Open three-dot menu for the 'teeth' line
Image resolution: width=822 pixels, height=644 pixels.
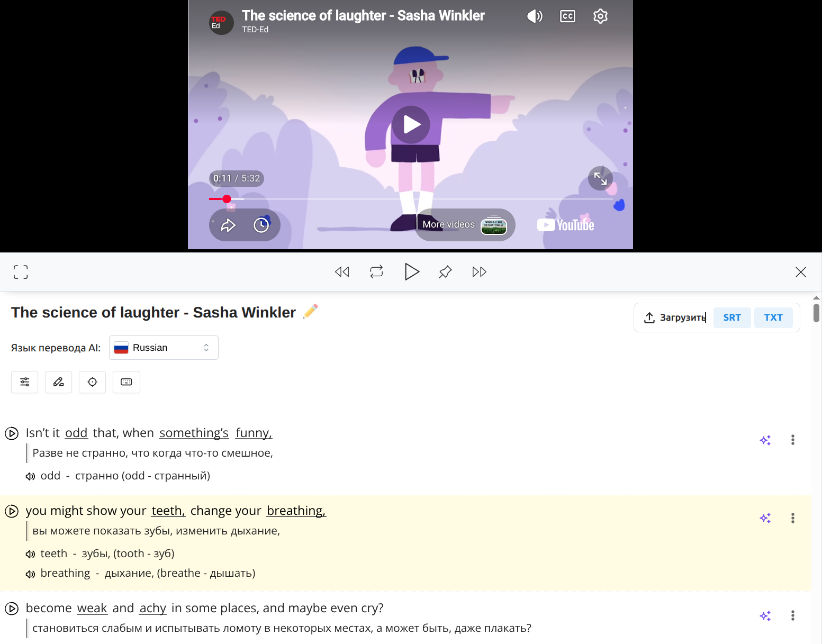click(x=792, y=518)
